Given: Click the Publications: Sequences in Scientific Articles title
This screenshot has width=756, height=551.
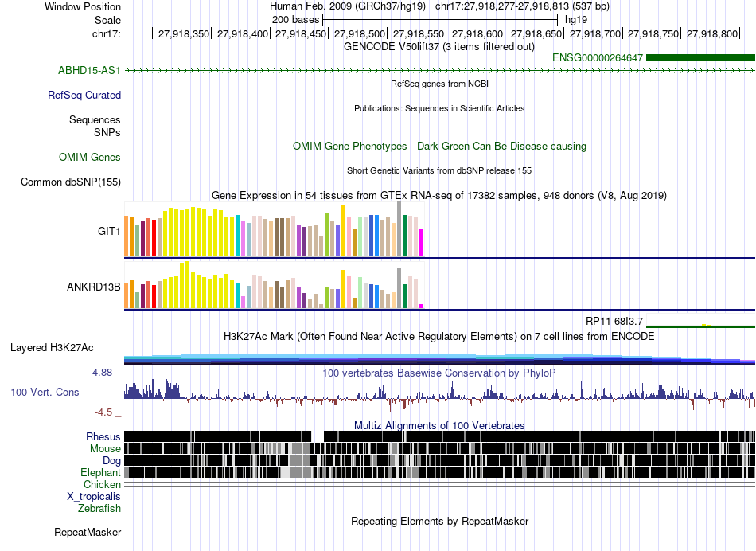Looking at the screenshot, I should (x=439, y=108).
